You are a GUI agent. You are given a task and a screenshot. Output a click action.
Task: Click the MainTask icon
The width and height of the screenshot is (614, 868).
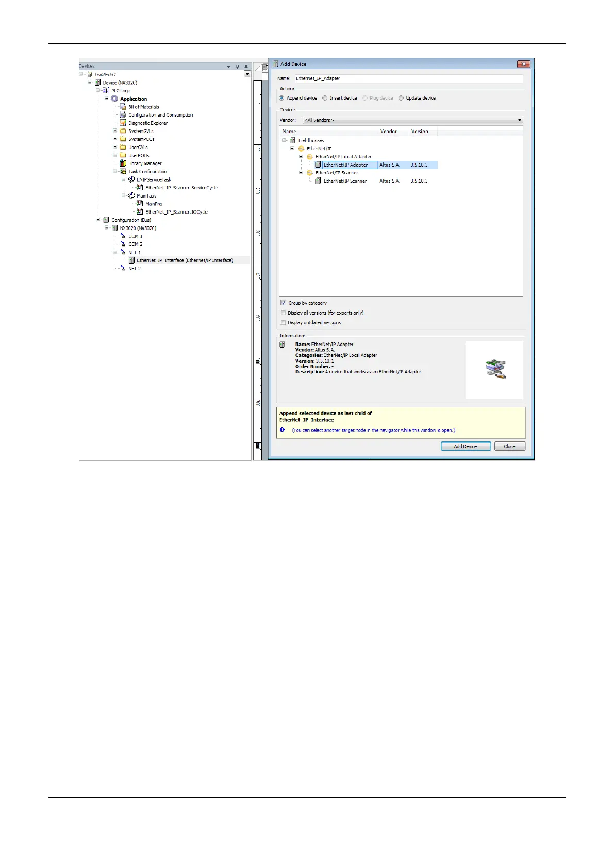131,195
